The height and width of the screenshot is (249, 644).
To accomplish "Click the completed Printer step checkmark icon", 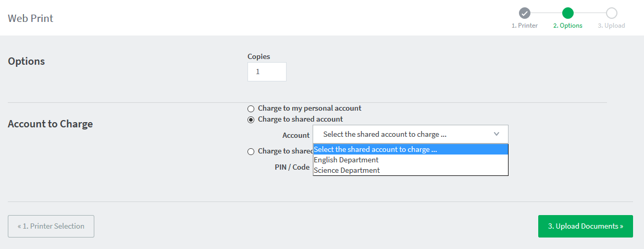I will [x=525, y=13].
